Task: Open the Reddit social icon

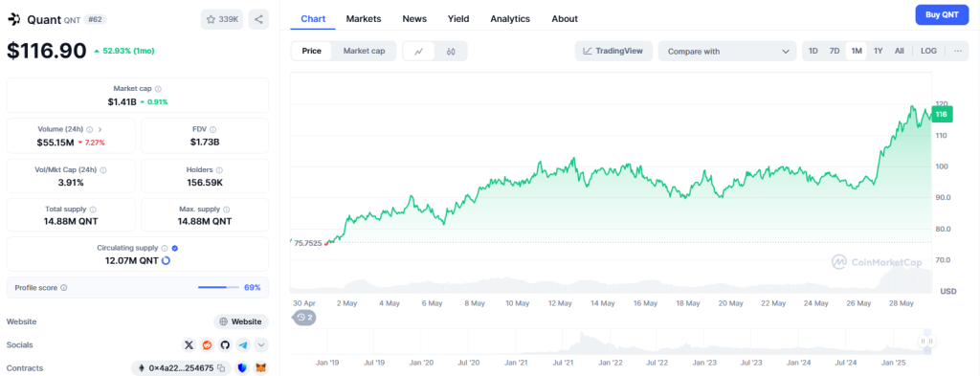Action: click(x=207, y=344)
